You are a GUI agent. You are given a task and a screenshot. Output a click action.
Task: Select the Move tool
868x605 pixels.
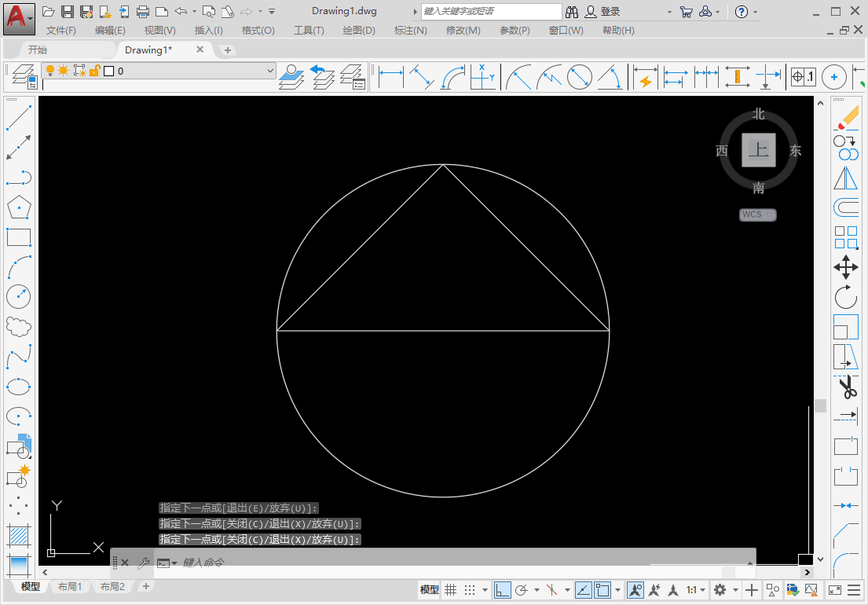tap(846, 267)
